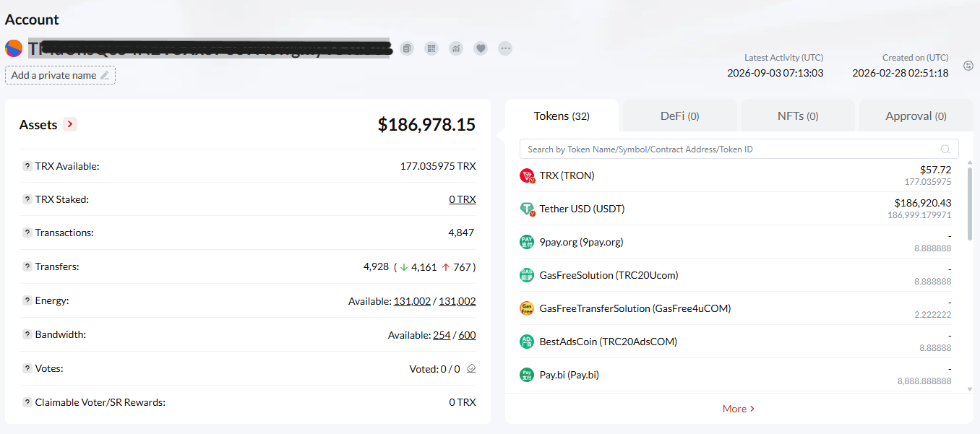Viewport: 980px width, 434px height.
Task: Click the incoming transfers count 4,161
Action: (424, 267)
